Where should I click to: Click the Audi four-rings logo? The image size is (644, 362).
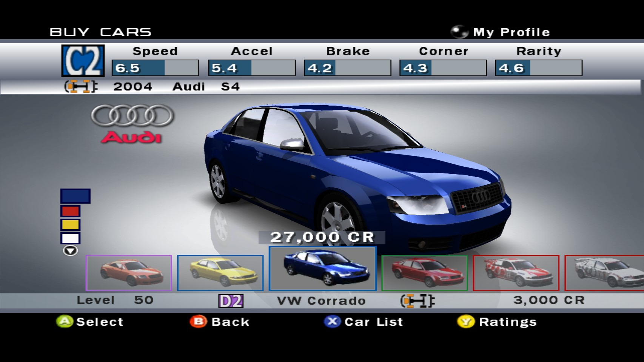tap(132, 115)
